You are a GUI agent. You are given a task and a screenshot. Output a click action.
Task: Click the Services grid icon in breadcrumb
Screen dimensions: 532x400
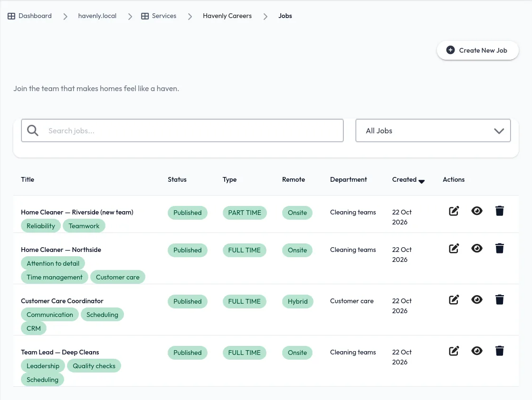(x=145, y=16)
